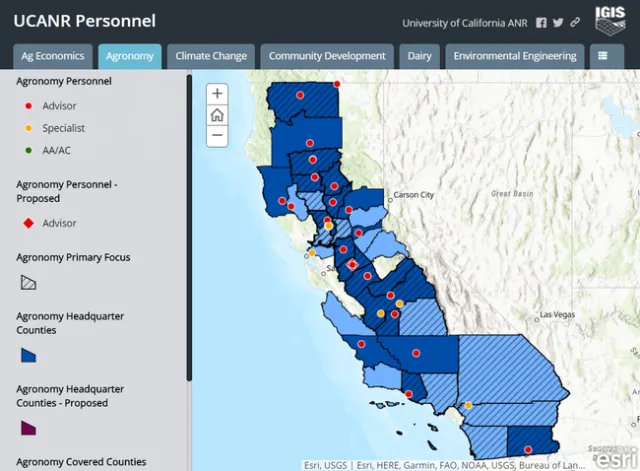Click the Agronomy Primary Focus heading
This screenshot has height=471, width=640.
tap(73, 258)
